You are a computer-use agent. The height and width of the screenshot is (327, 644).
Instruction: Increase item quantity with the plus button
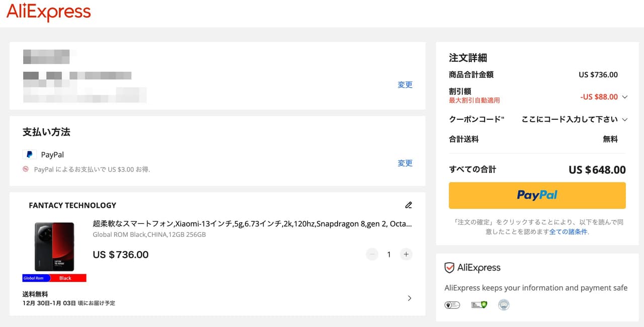tap(406, 255)
